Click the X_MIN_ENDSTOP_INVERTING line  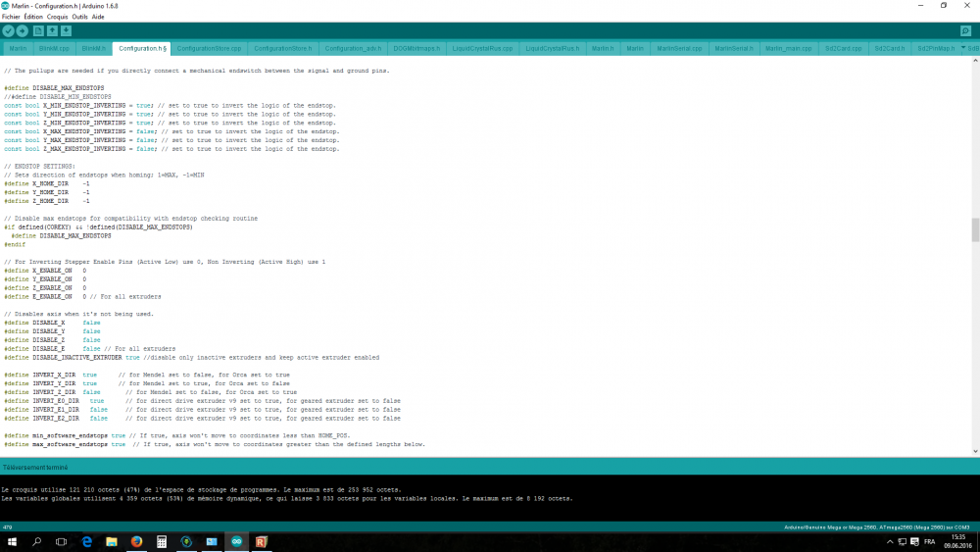pos(170,106)
